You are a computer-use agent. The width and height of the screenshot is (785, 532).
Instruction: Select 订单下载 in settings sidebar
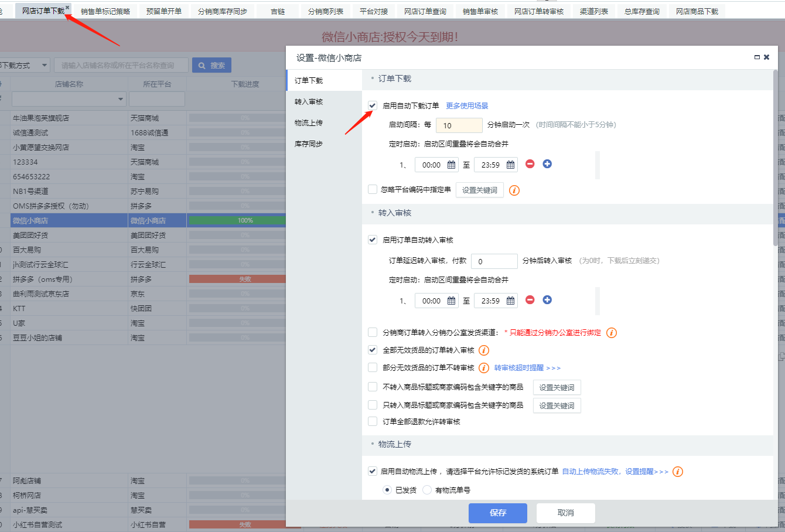pyautogui.click(x=324, y=80)
